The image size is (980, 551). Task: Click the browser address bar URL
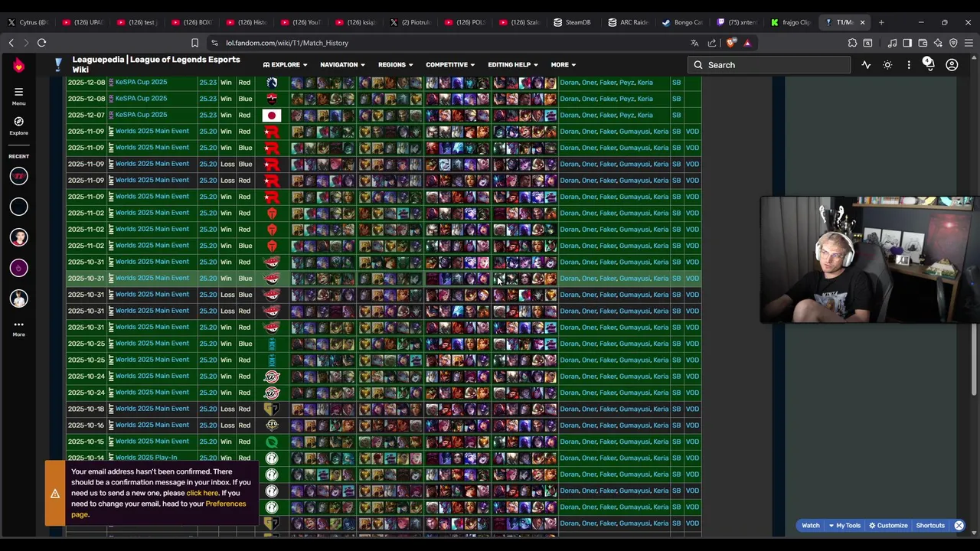pos(287,43)
